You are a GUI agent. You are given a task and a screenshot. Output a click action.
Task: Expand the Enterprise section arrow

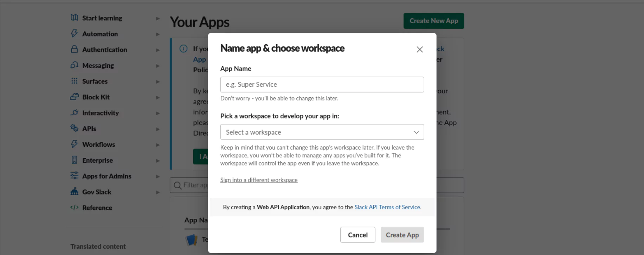point(157,161)
